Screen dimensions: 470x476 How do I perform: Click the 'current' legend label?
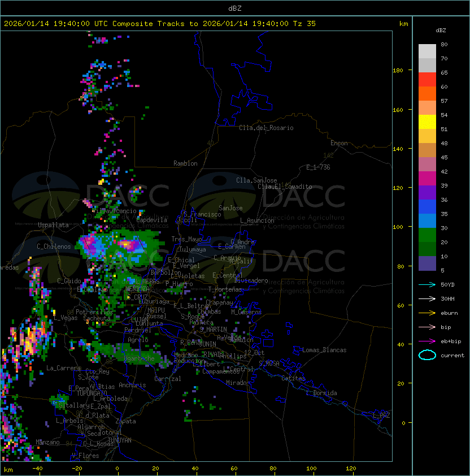452,356
